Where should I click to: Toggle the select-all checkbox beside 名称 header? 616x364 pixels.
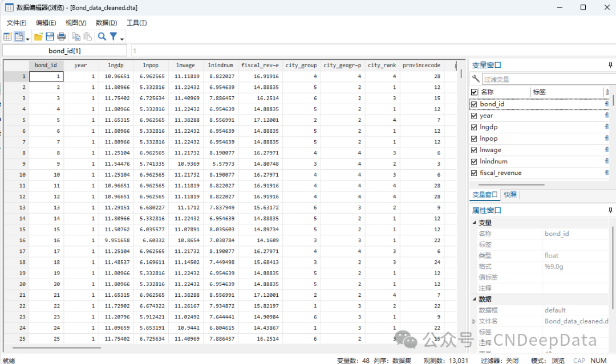(474, 92)
